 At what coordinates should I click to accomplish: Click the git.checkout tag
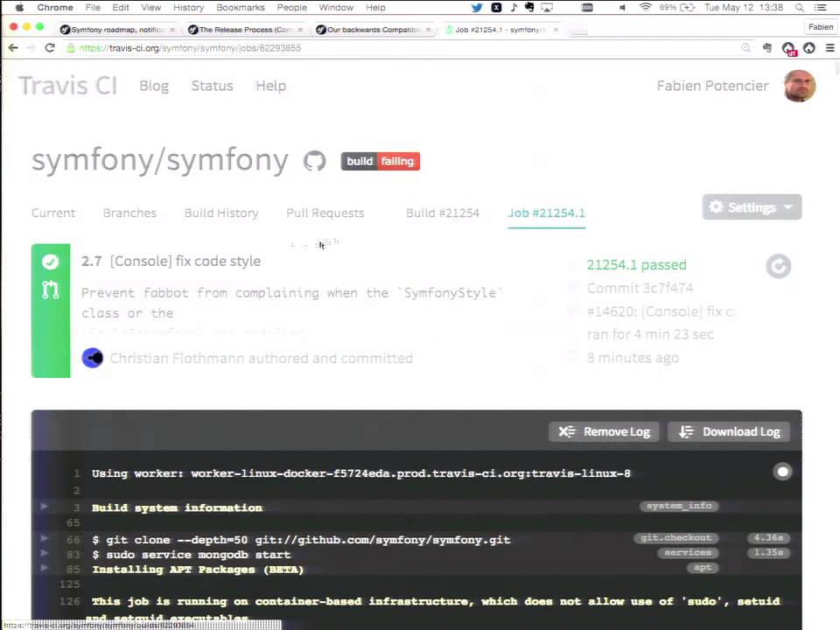coord(676,538)
